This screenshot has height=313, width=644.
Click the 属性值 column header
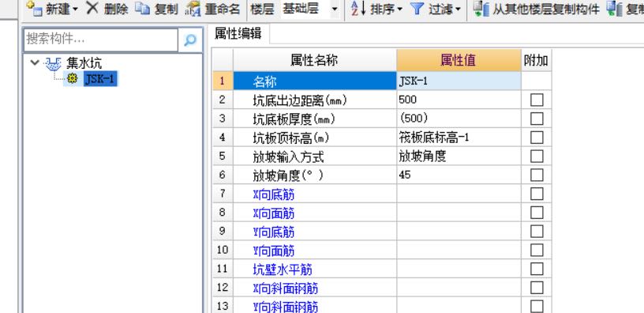pyautogui.click(x=459, y=61)
